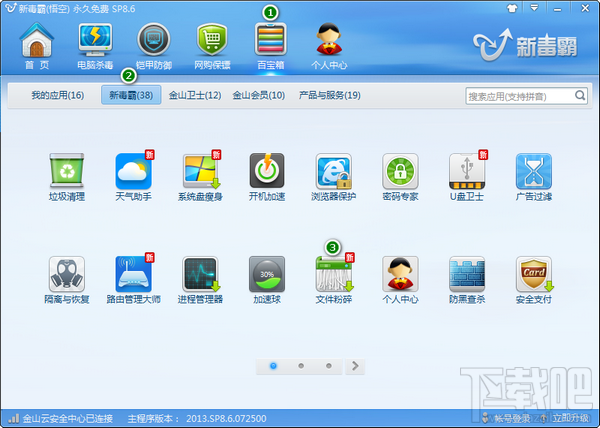Minimize the 新毒霸 window
600x428 pixels.
(x=558, y=8)
